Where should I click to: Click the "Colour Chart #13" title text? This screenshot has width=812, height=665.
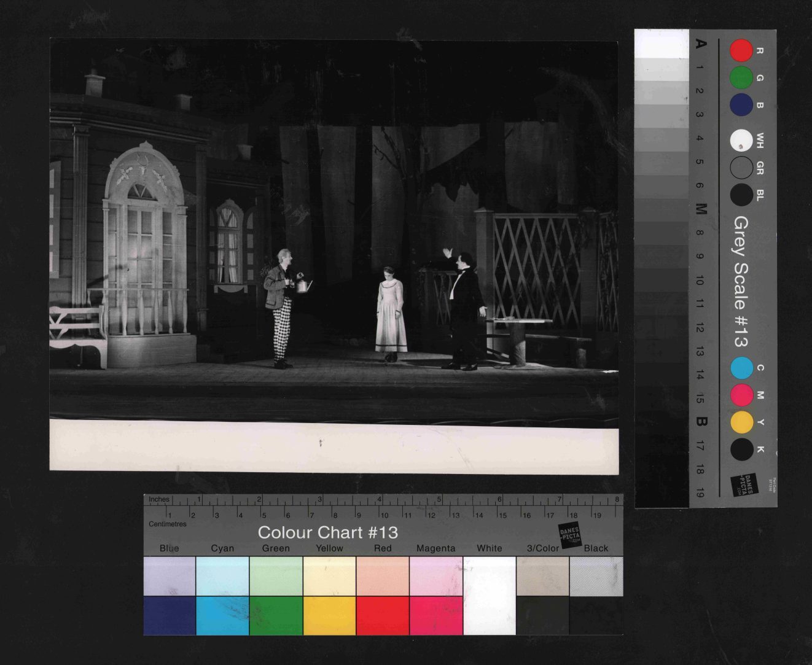(327, 532)
